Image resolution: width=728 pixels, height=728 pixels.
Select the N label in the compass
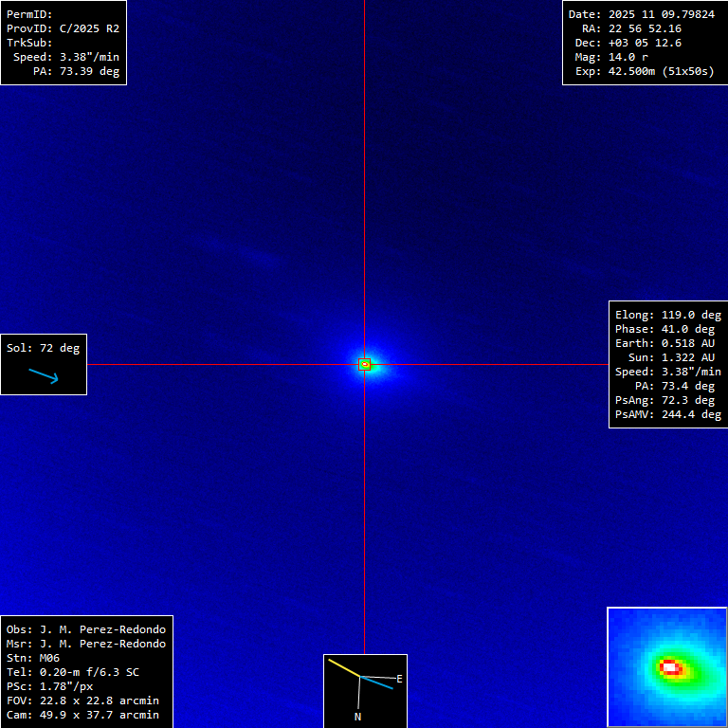click(x=357, y=717)
